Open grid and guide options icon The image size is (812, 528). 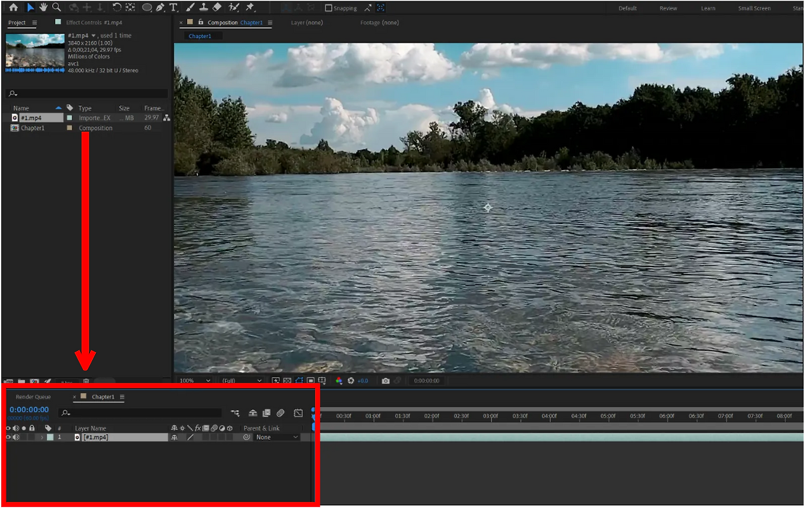[322, 381]
